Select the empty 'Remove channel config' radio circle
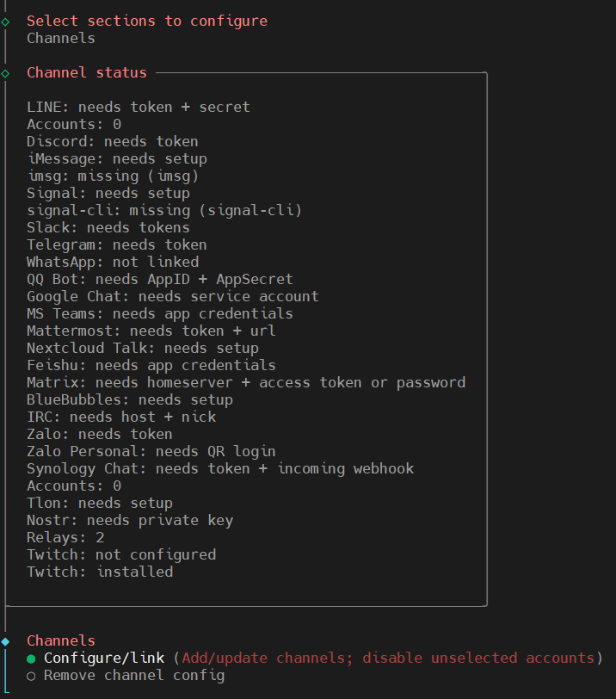The height and width of the screenshot is (699, 616). click(x=31, y=676)
